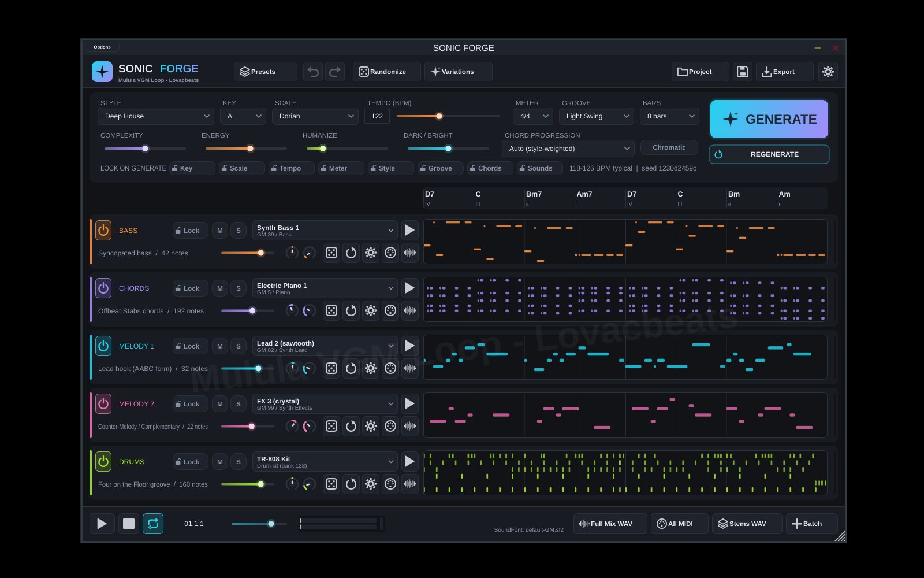
Task: Open the Presets menu
Action: click(x=266, y=72)
